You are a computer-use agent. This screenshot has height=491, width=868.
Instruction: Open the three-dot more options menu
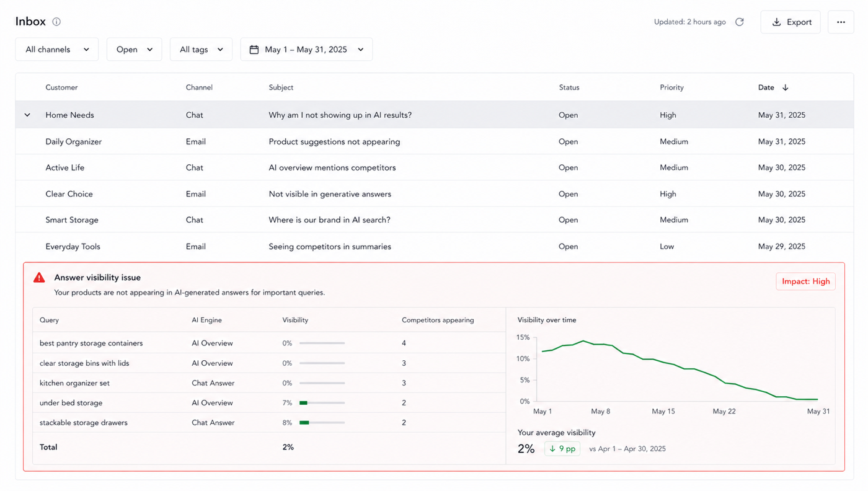click(x=841, y=22)
